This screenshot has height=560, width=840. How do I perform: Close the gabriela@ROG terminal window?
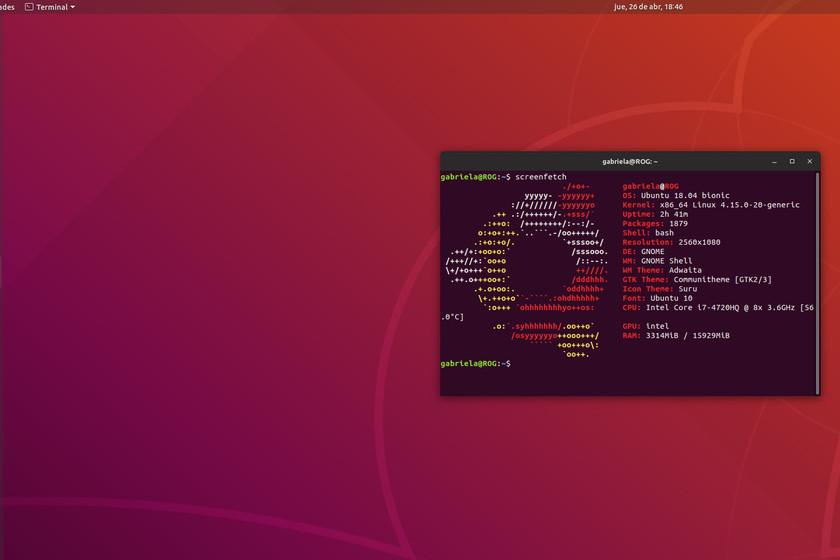pyautogui.click(x=808, y=161)
